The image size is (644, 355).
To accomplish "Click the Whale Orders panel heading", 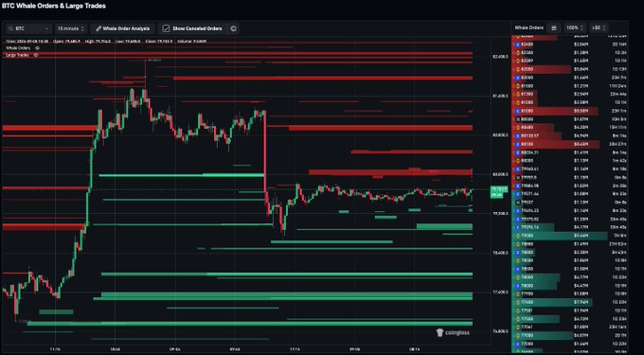I will point(529,27).
